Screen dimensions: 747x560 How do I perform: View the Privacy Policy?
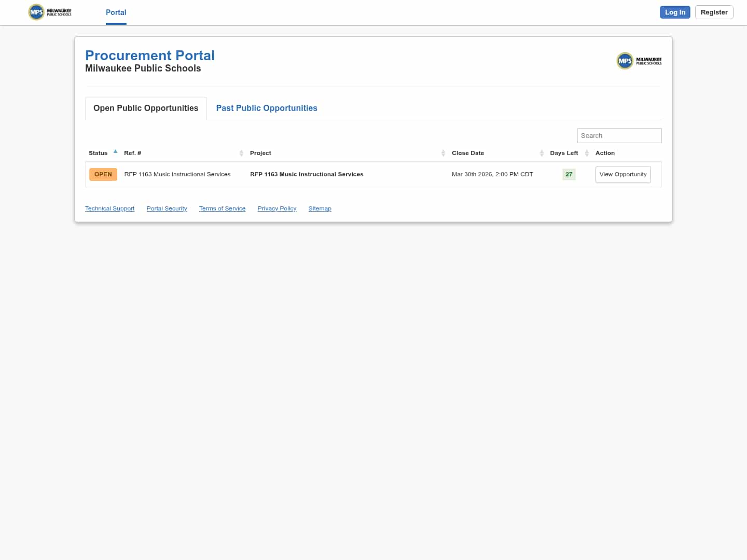276,208
